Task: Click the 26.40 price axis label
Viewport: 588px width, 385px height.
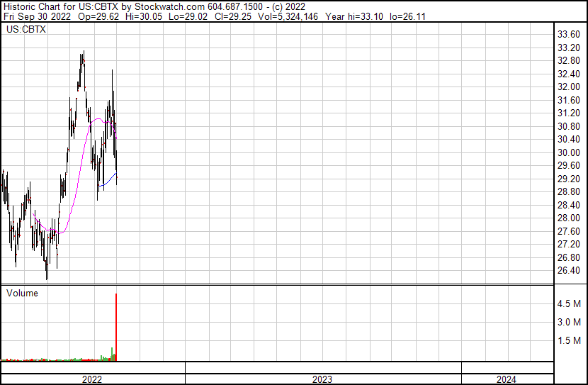Action: [570, 271]
